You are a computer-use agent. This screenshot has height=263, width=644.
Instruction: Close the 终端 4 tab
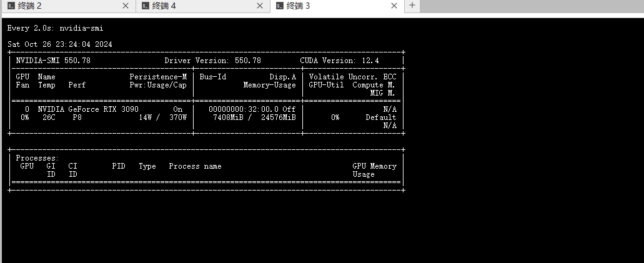click(x=260, y=6)
